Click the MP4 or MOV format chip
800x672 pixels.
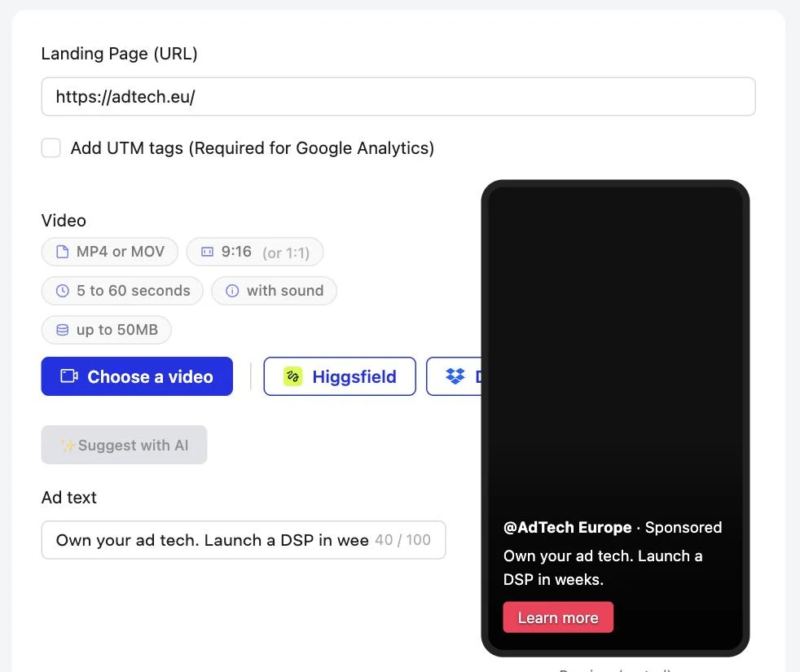point(110,252)
